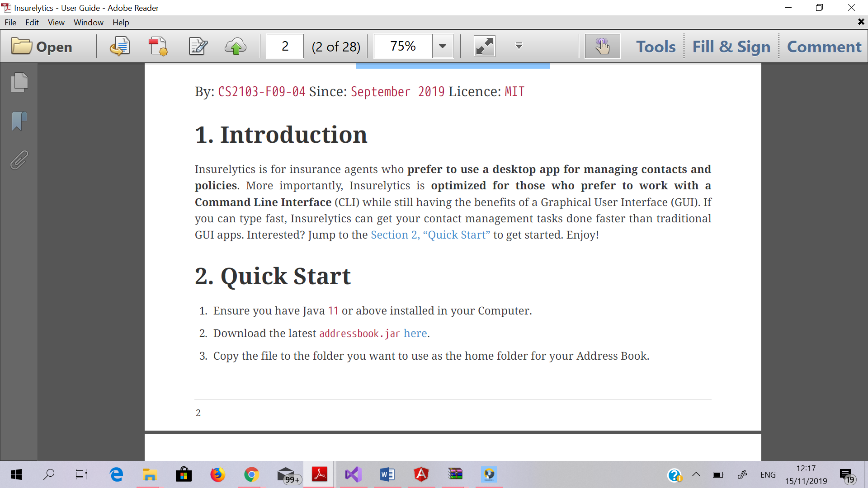Click the addressbook.jar download link
This screenshot has width=868, height=488.
pos(415,333)
